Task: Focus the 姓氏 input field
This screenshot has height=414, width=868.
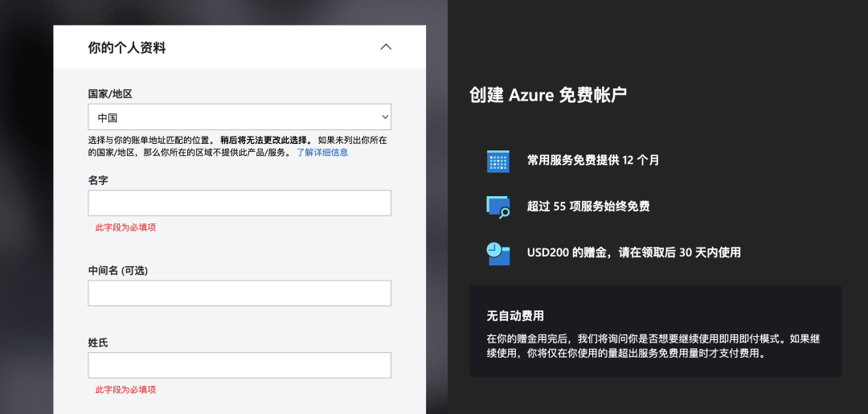Action: tap(240, 365)
